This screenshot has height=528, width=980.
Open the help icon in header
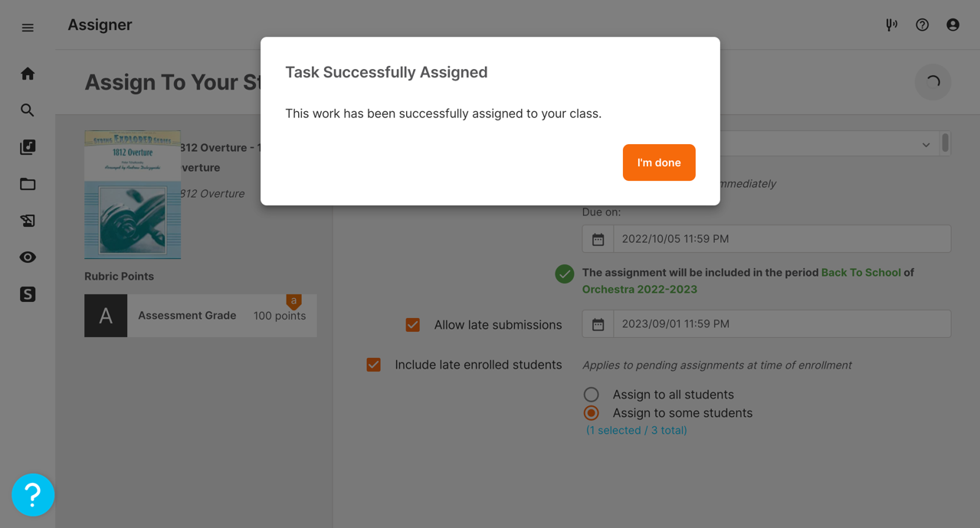(923, 25)
